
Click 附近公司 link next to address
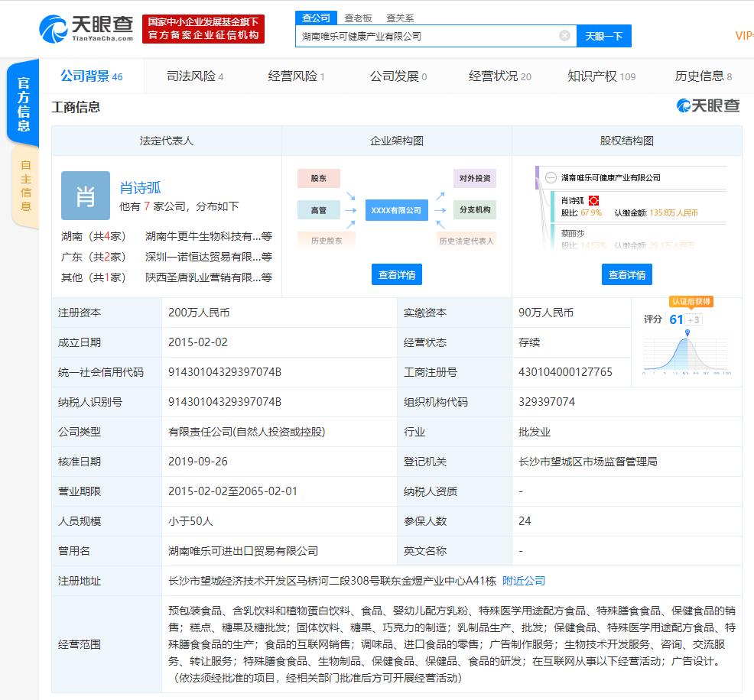(524, 580)
